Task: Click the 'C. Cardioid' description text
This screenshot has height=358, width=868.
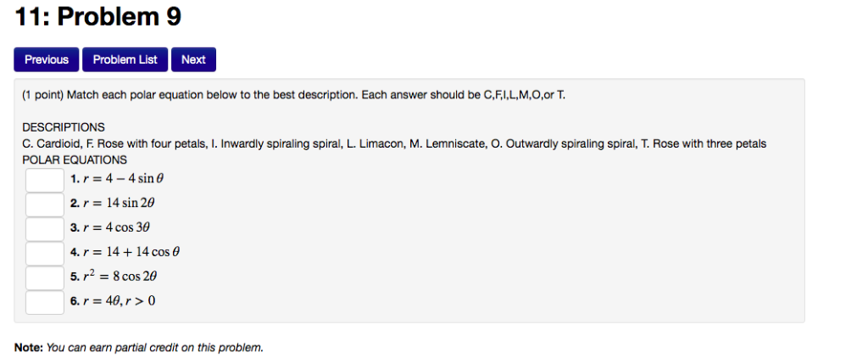Action: coord(52,144)
